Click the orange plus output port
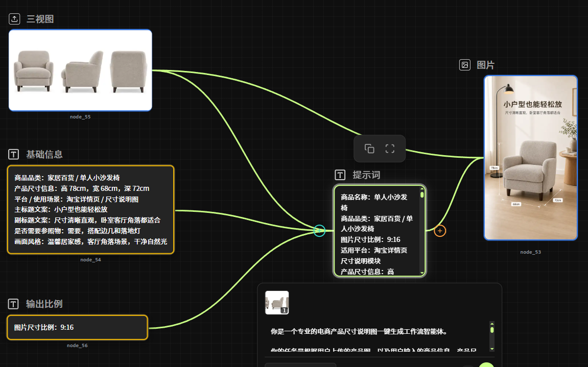The image size is (588, 367). (x=440, y=231)
